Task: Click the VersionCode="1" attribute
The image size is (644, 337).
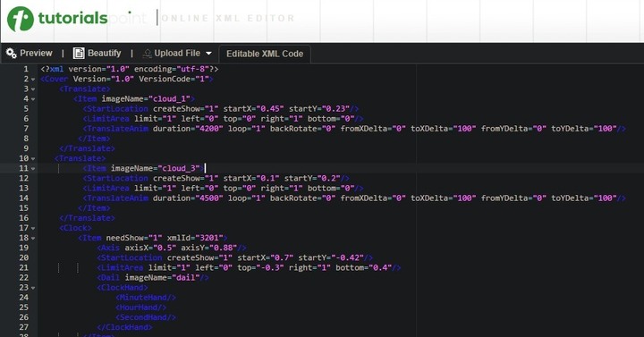Action: pyautogui.click(x=174, y=79)
